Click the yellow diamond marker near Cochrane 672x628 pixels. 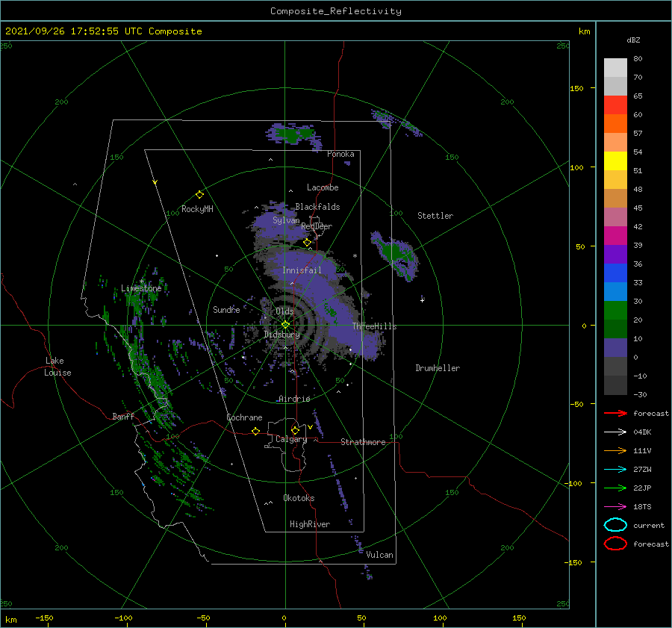[255, 431]
